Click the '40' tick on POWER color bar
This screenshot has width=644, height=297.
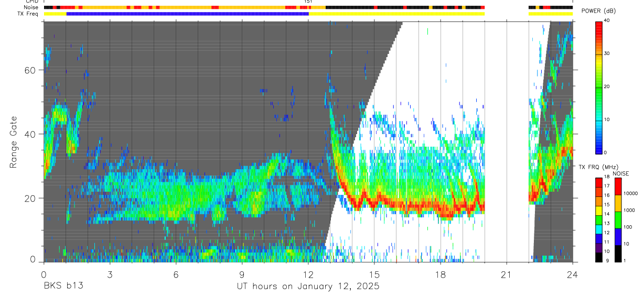pos(608,20)
